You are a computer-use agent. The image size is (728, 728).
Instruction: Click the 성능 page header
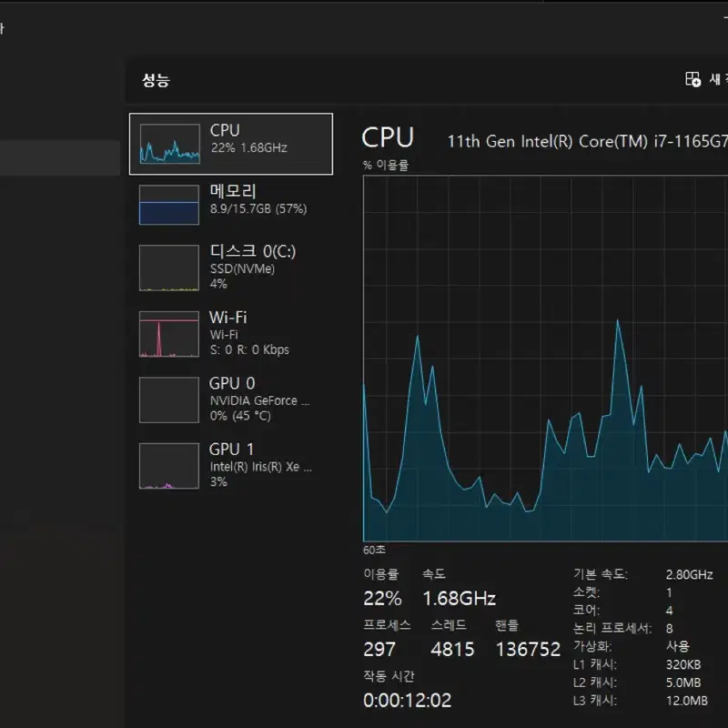pyautogui.click(x=156, y=80)
